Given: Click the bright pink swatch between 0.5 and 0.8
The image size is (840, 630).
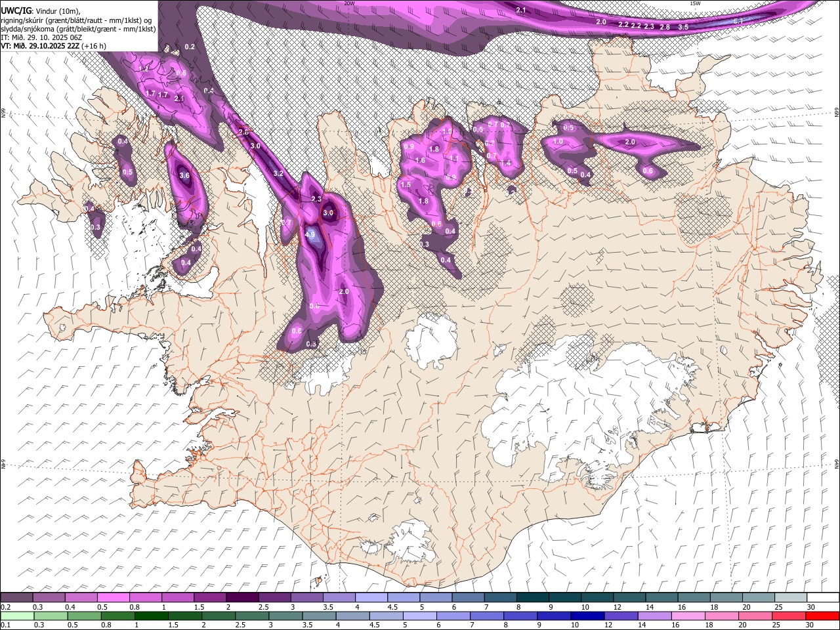Looking at the screenshot, I should [x=113, y=598].
